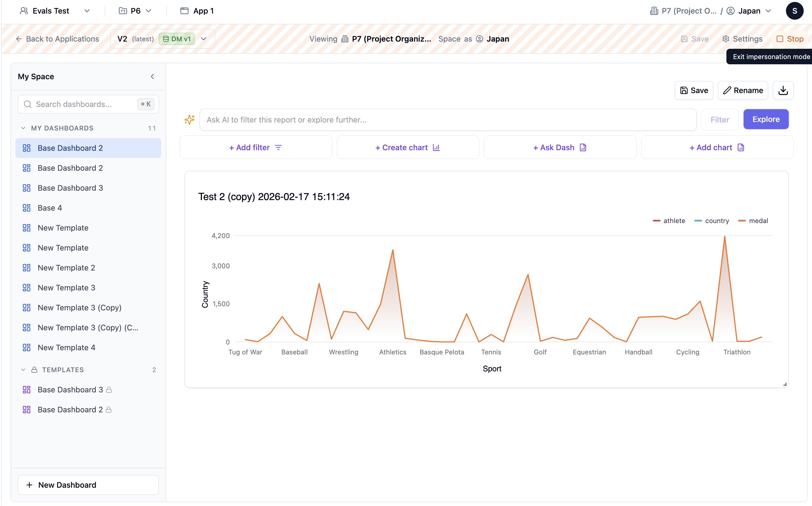Collapse the TEMPLATES section
Image resolution: width=812 pixels, height=506 pixels.
click(24, 370)
